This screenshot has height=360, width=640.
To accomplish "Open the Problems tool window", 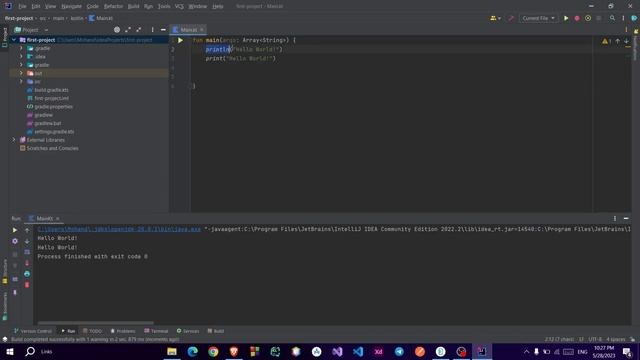I will (123, 331).
